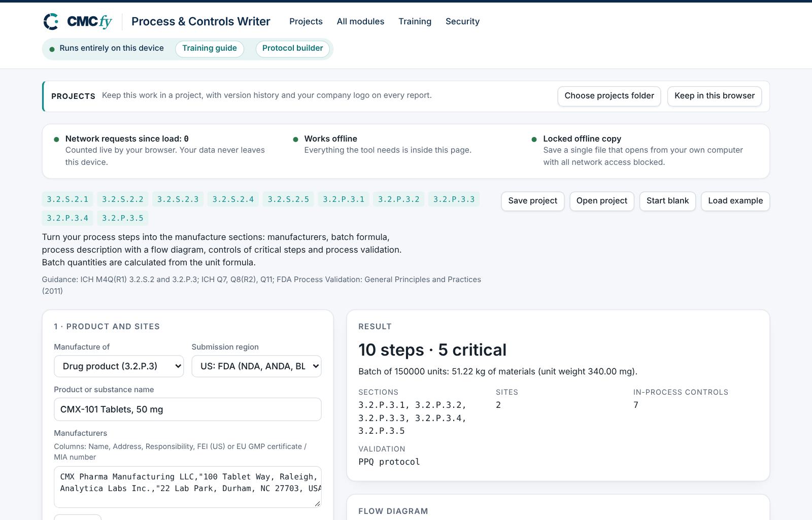This screenshot has height=520, width=812.
Task: Click Keep in this browser
Action: click(x=715, y=96)
